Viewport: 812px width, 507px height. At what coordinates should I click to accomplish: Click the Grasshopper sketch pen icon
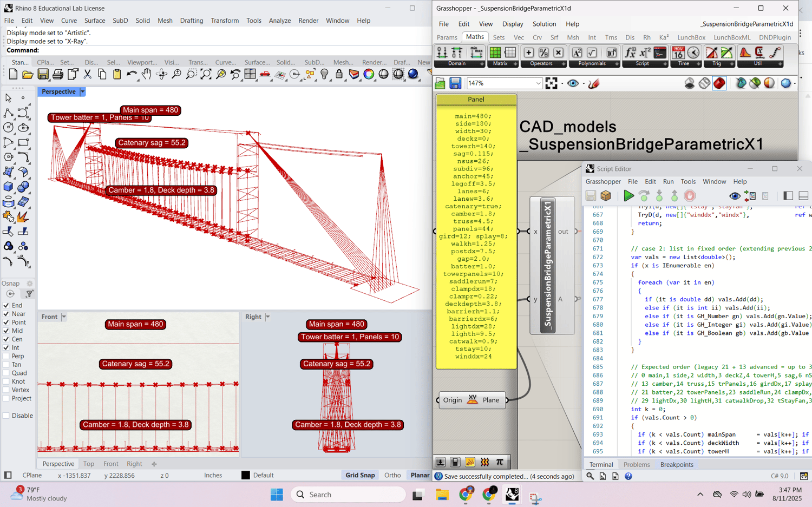click(x=594, y=83)
